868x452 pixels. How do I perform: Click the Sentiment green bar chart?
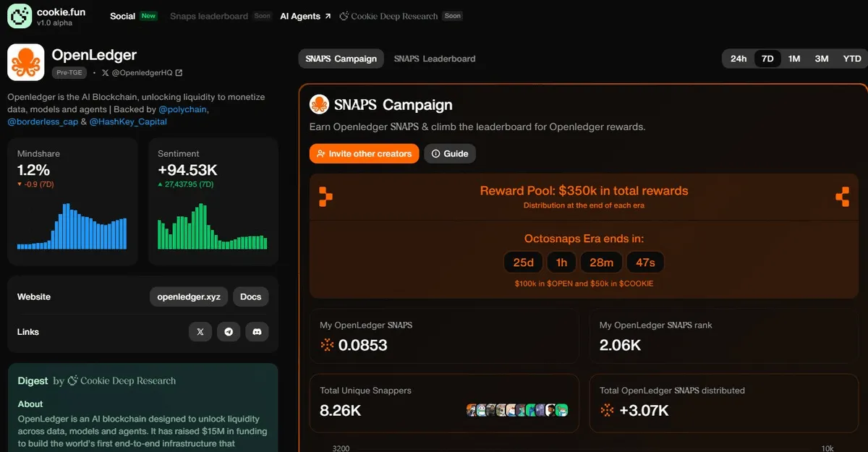tap(212, 226)
